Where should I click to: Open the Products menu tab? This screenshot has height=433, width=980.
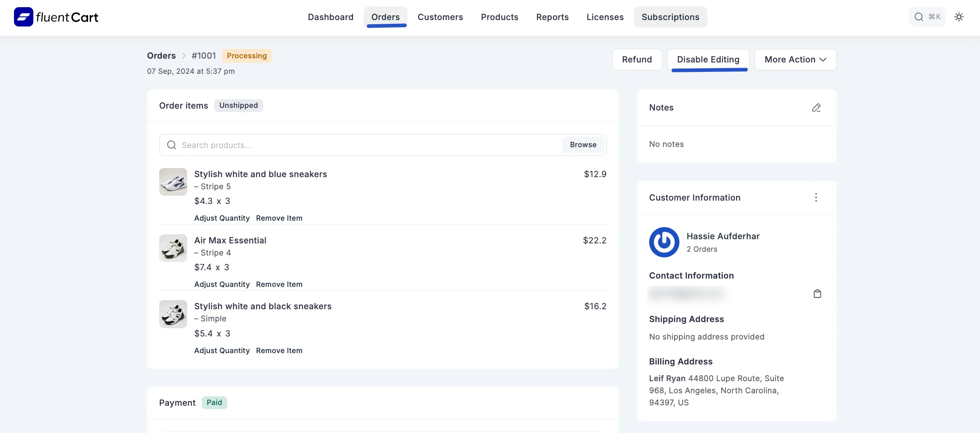pos(499,17)
